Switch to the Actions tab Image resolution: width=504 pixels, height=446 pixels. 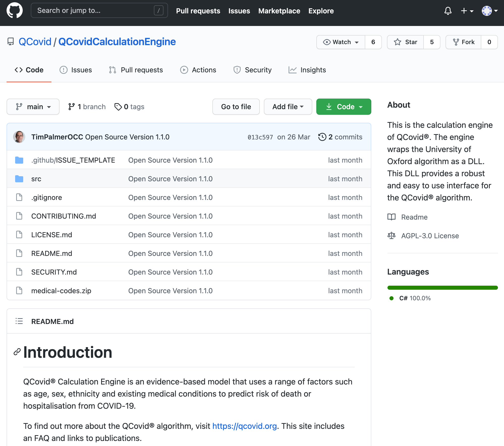click(x=198, y=70)
